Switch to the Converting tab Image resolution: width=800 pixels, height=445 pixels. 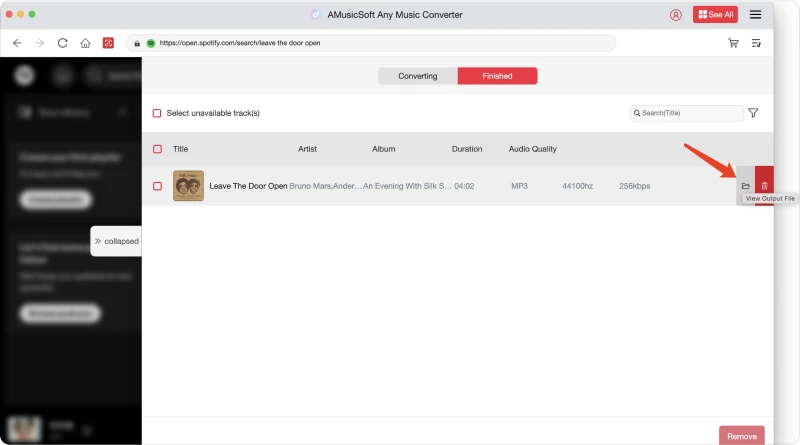point(418,76)
